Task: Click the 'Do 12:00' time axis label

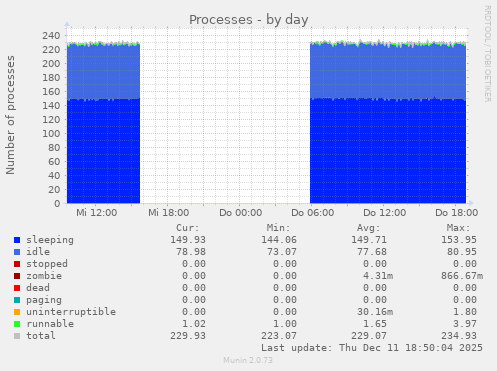Action: coord(385,213)
